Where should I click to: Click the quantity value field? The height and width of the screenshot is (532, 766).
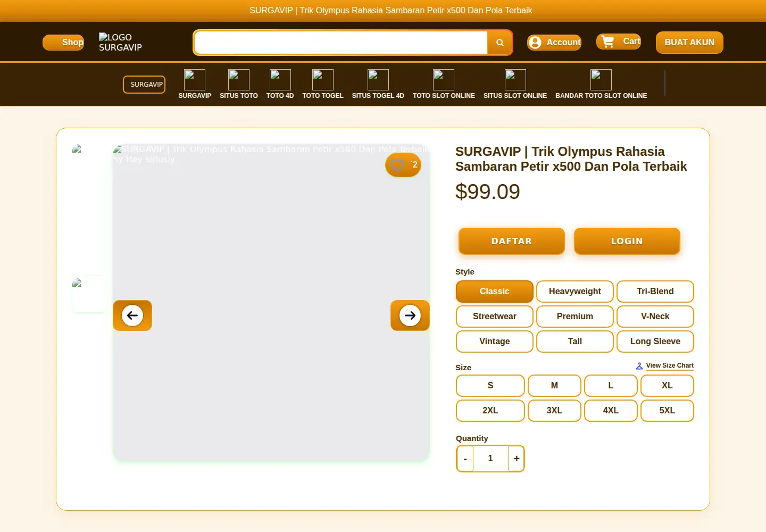pyautogui.click(x=490, y=459)
